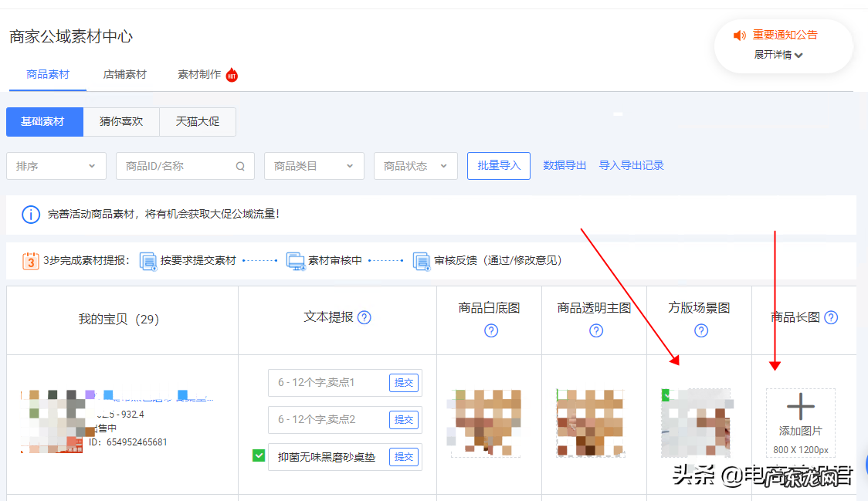Click the 批量导入 button

(x=498, y=165)
